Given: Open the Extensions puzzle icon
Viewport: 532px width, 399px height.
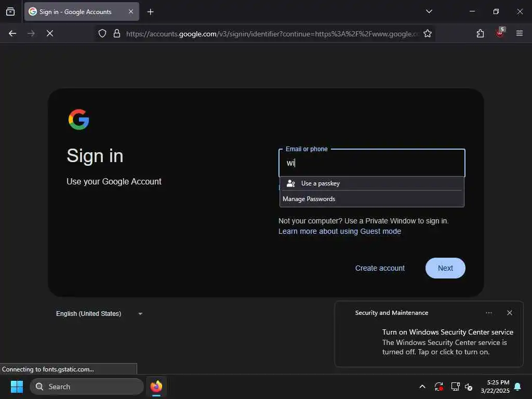Looking at the screenshot, I should click(x=480, y=33).
